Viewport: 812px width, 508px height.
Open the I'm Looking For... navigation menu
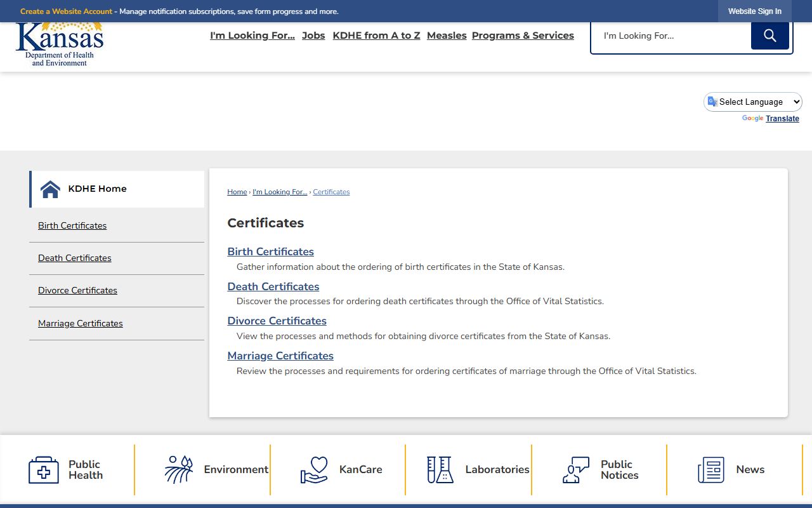coord(252,36)
